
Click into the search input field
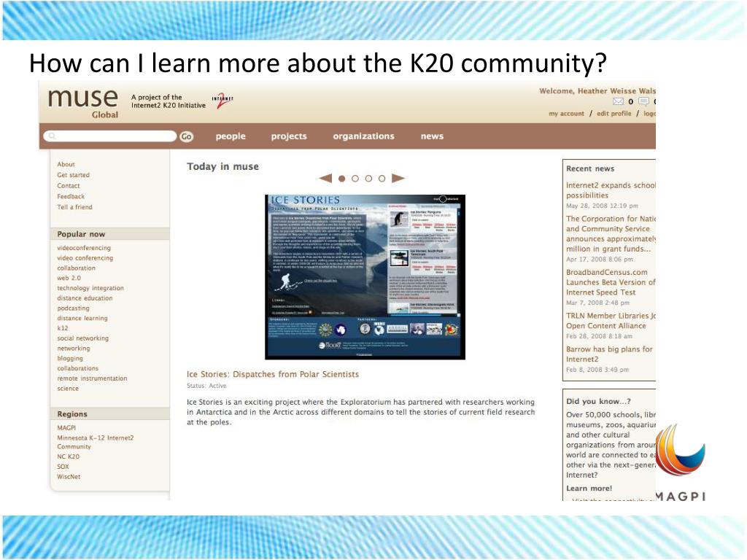109,136
